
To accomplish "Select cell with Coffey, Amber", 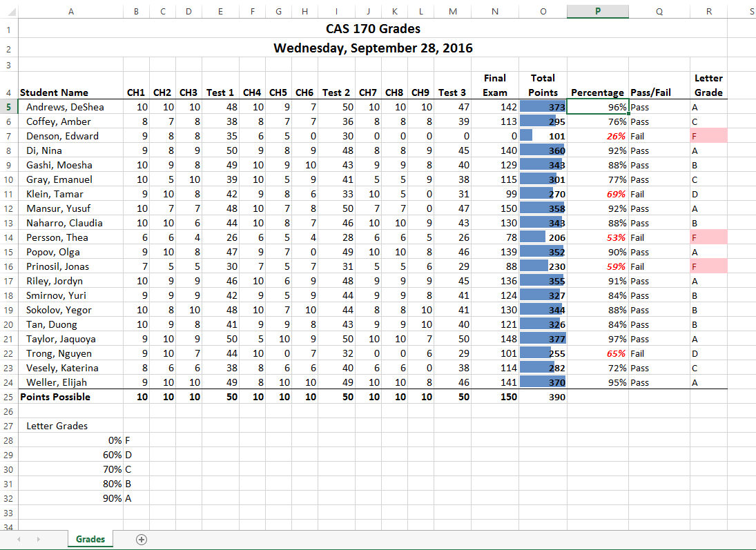I will tap(70, 121).
